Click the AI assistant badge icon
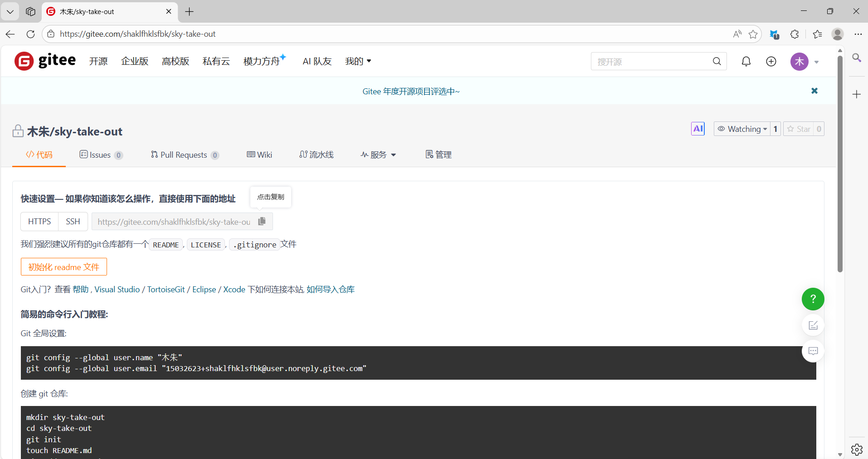868x459 pixels. point(697,129)
